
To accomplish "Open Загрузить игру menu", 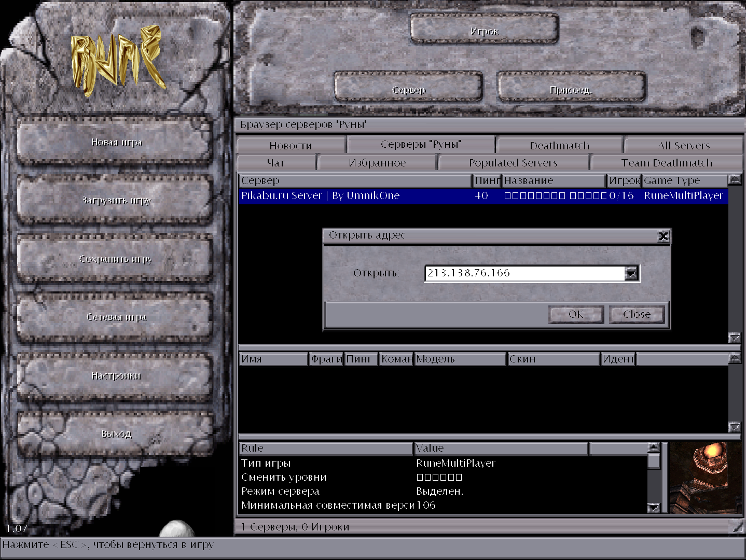I will pos(116,200).
